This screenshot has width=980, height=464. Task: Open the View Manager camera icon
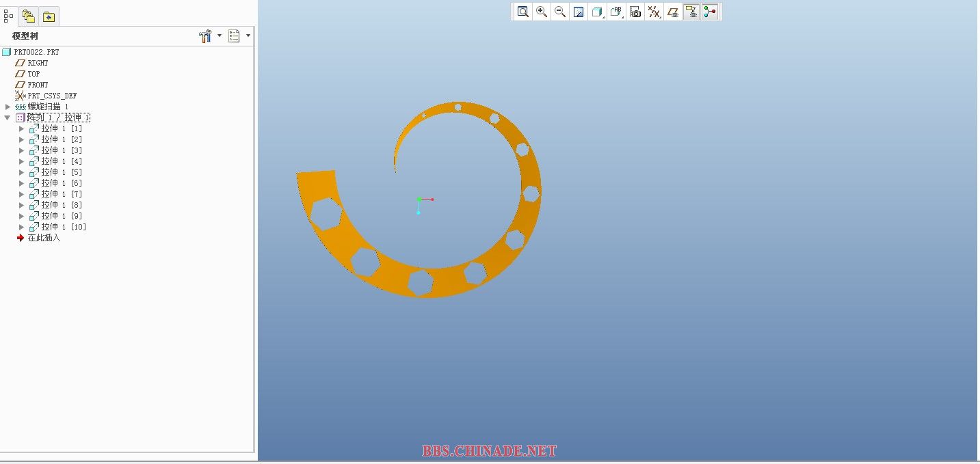(635, 12)
